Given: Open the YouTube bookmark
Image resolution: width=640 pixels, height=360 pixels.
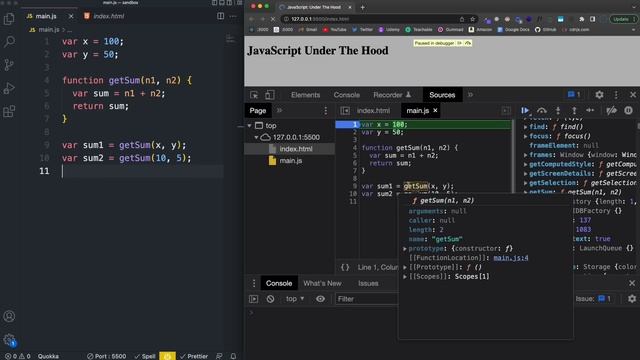Looking at the screenshot, I should (x=334, y=29).
